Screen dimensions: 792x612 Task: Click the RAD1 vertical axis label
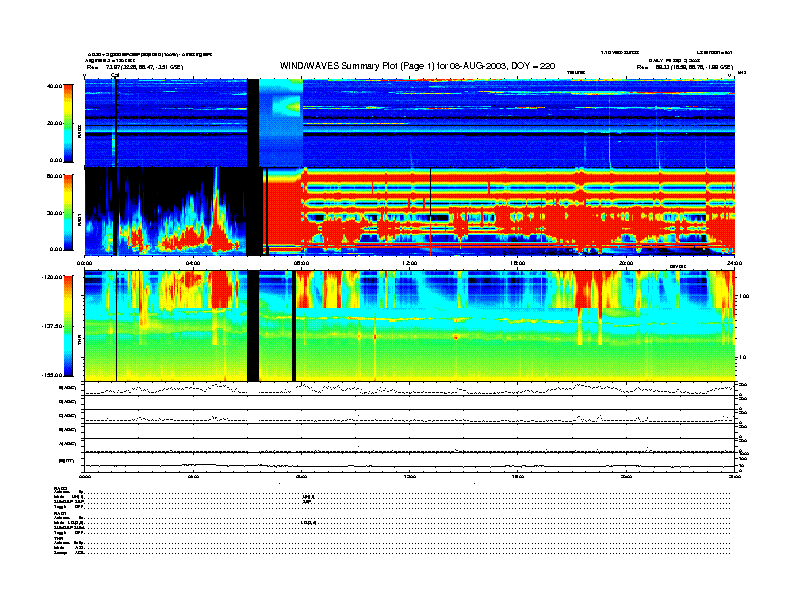coord(79,219)
